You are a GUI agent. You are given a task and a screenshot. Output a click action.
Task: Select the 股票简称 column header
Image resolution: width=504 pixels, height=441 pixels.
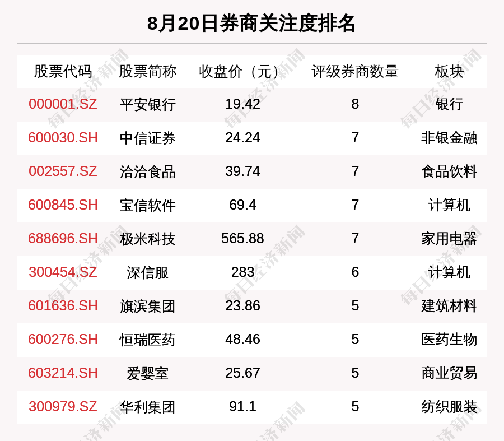pyautogui.click(x=147, y=71)
